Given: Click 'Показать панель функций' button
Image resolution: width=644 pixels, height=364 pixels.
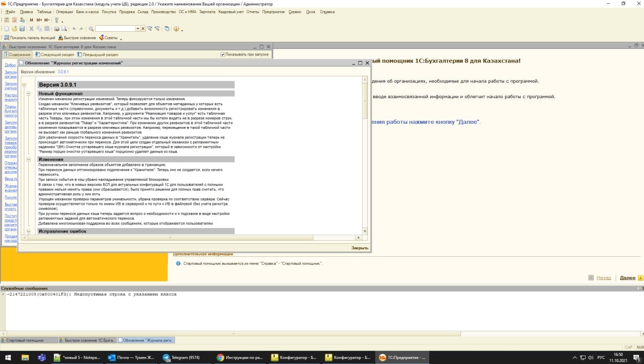Looking at the screenshot, I should point(29,38).
